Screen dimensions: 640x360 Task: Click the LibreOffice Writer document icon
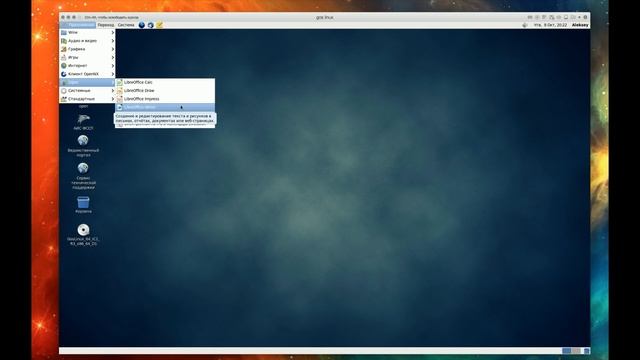coord(120,107)
